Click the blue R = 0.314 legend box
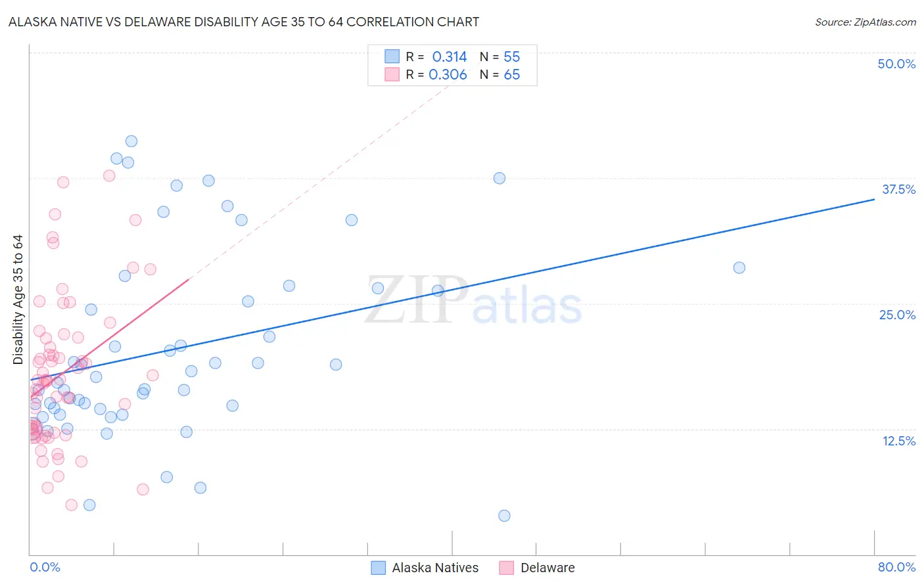The height and width of the screenshot is (586, 924). 392,56
